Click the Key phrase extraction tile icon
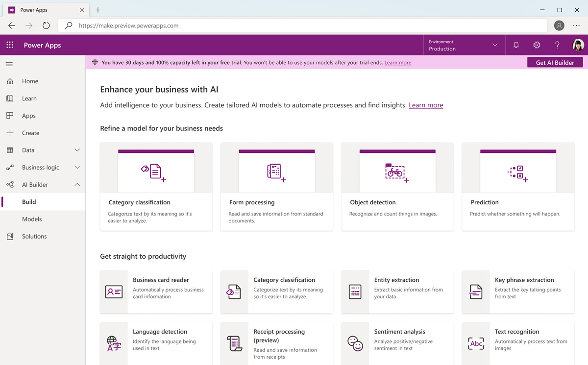588x365 pixels. pos(476,292)
